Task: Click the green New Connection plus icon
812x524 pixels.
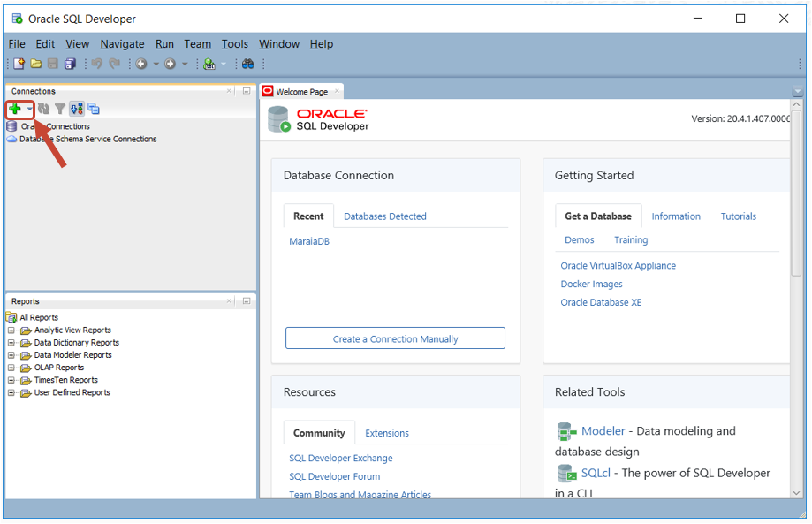Action: click(14, 109)
